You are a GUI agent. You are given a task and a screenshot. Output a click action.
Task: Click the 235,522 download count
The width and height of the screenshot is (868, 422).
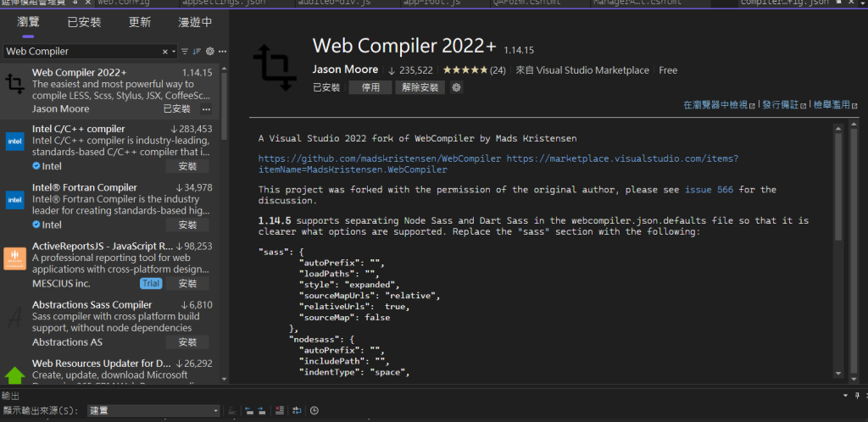tap(410, 70)
